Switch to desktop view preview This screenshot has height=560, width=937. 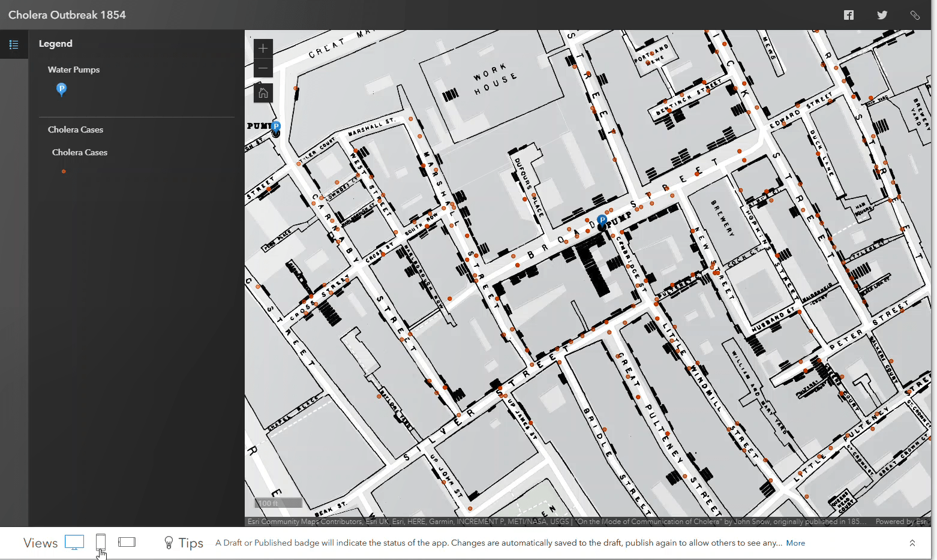tap(74, 543)
